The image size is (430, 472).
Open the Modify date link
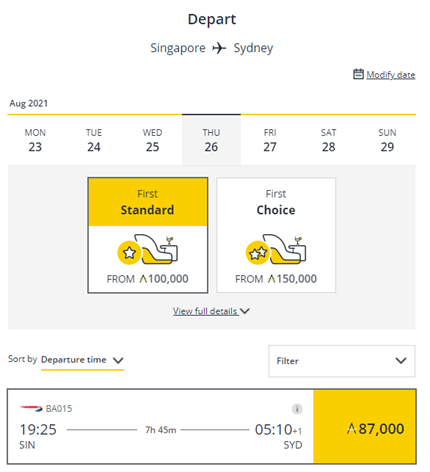[x=391, y=75]
